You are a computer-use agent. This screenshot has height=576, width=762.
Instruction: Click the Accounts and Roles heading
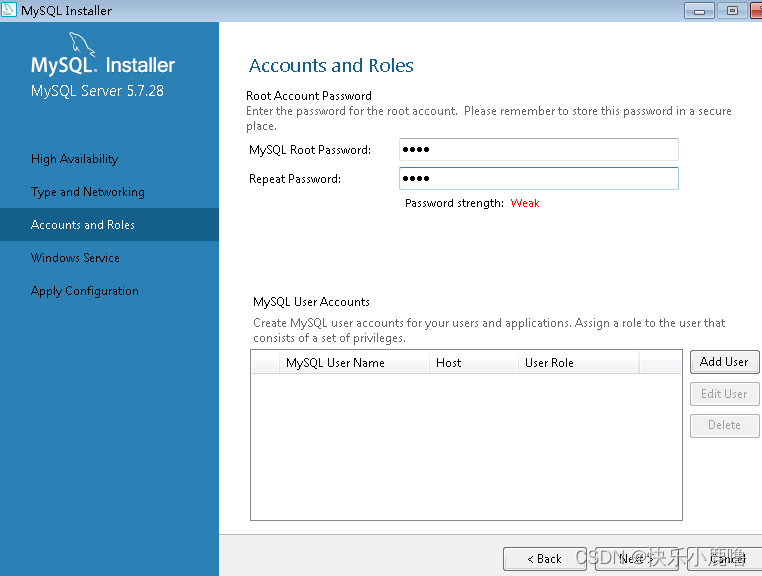click(331, 65)
